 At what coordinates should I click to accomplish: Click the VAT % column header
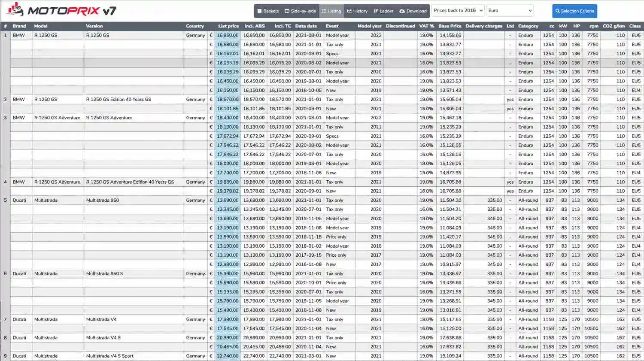pyautogui.click(x=427, y=26)
